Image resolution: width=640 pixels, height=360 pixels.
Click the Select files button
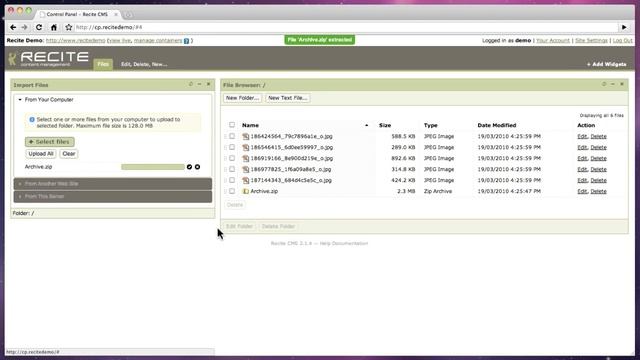pyautogui.click(x=50, y=142)
